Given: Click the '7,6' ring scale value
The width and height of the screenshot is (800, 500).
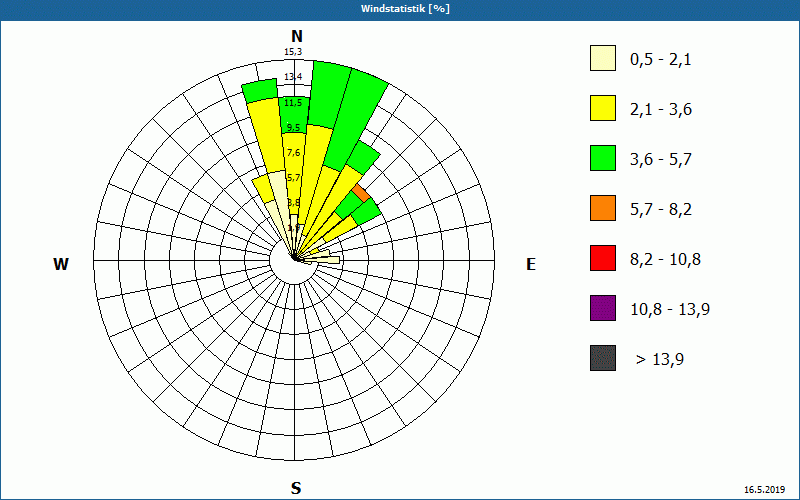Looking at the screenshot, I should pos(293,153).
